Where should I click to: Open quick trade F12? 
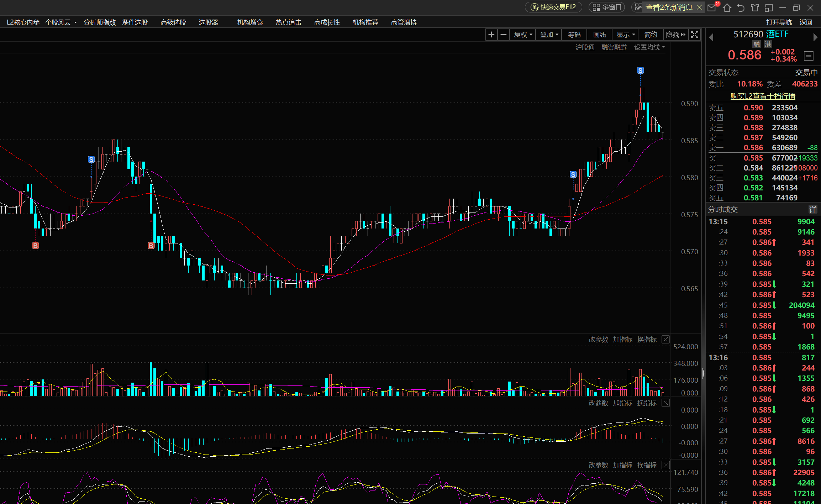click(553, 7)
